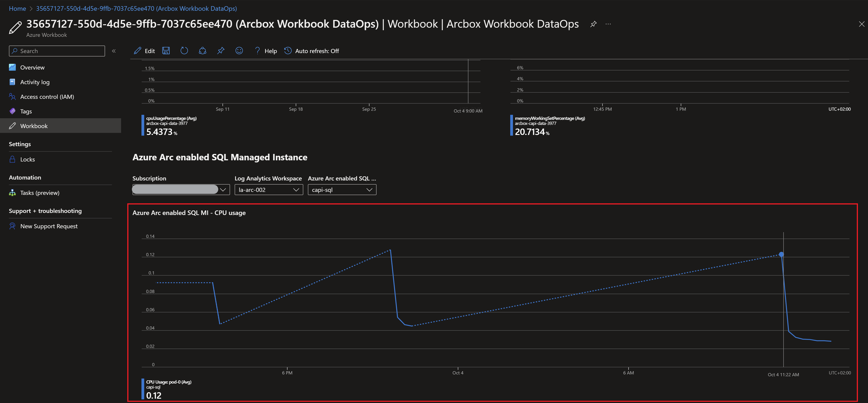The height and width of the screenshot is (403, 868).
Task: Click the Save workbook icon
Action: click(166, 51)
